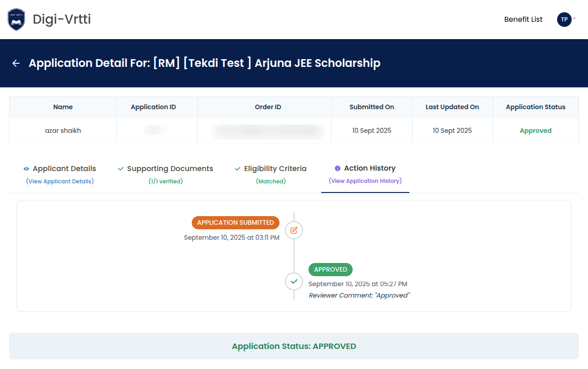This screenshot has height=369, width=588.
Task: Select the Action History tab
Action: pyautogui.click(x=369, y=168)
